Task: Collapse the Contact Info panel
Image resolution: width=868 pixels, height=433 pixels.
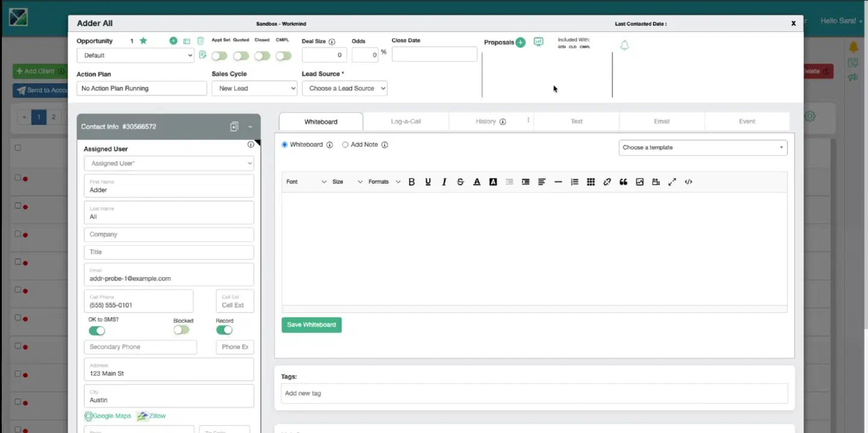Action: [250, 126]
